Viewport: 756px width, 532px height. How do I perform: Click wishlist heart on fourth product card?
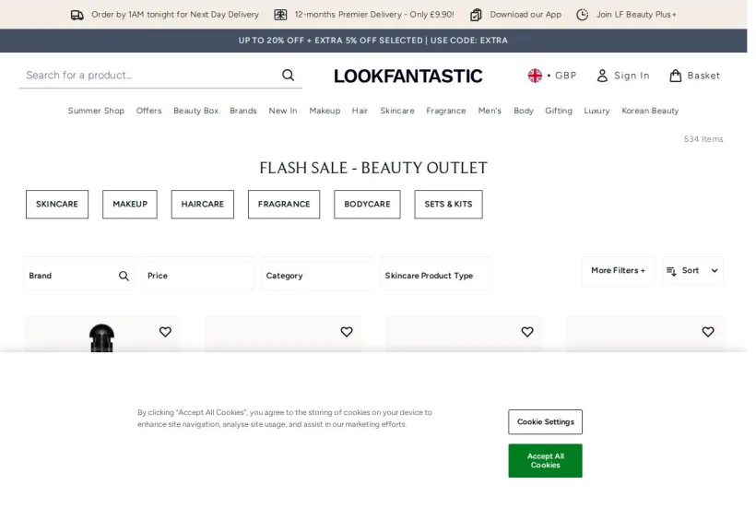(x=708, y=332)
